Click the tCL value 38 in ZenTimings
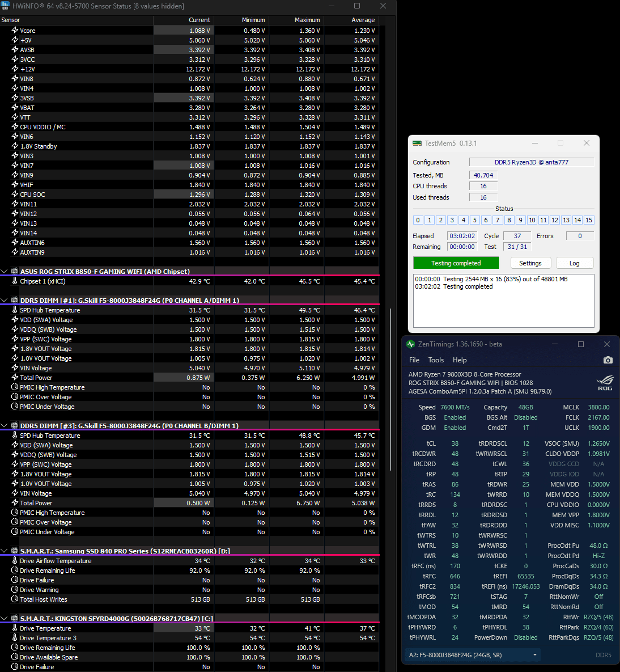This screenshot has width=620, height=672. coord(455,443)
